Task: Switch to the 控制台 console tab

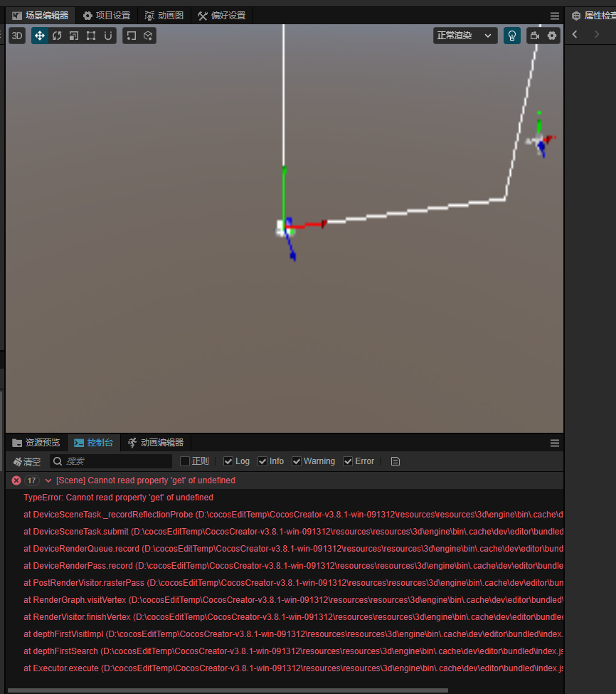Action: coord(94,443)
